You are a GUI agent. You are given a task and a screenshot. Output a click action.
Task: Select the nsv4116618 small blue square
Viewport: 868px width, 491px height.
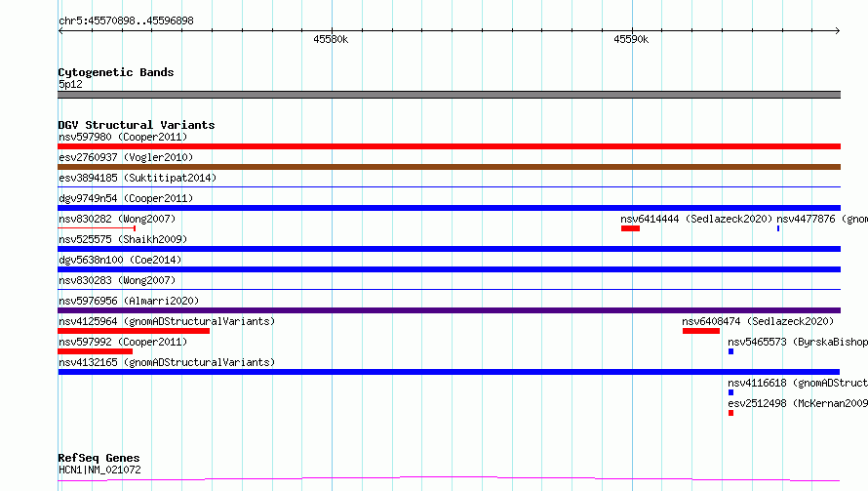(x=730, y=392)
